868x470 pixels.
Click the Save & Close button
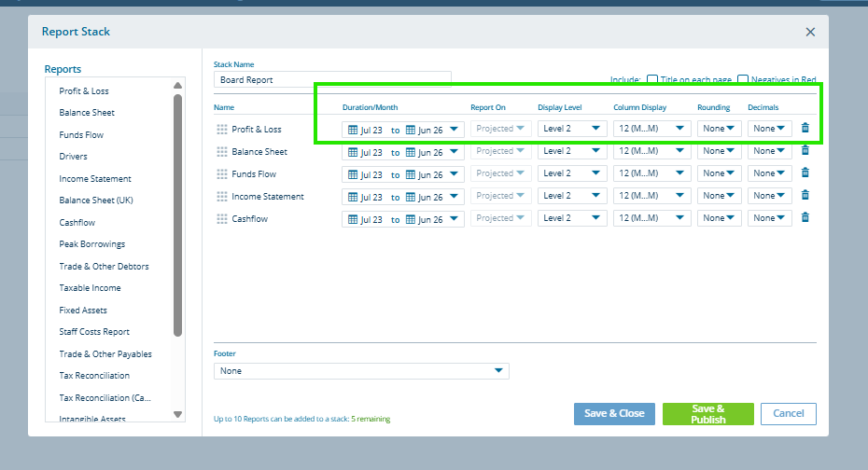[x=614, y=414]
